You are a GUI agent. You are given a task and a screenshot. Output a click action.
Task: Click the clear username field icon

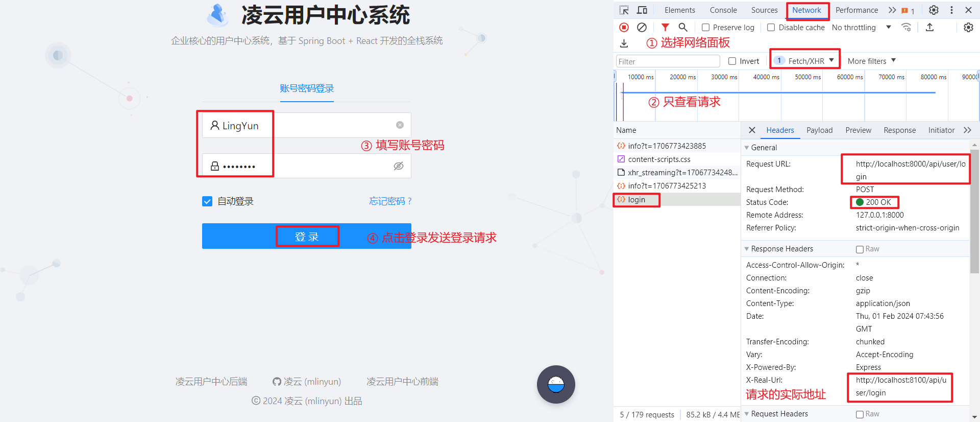click(x=400, y=125)
